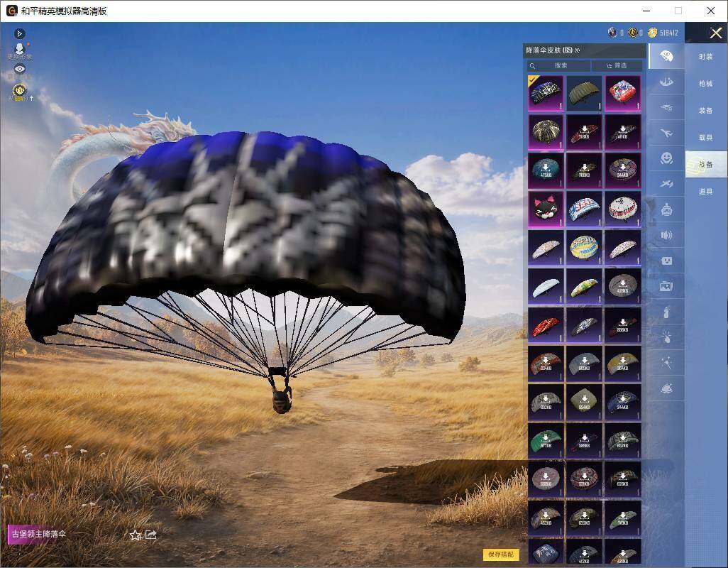Choose the airplane icon category
728x568 pixels.
pos(666,133)
